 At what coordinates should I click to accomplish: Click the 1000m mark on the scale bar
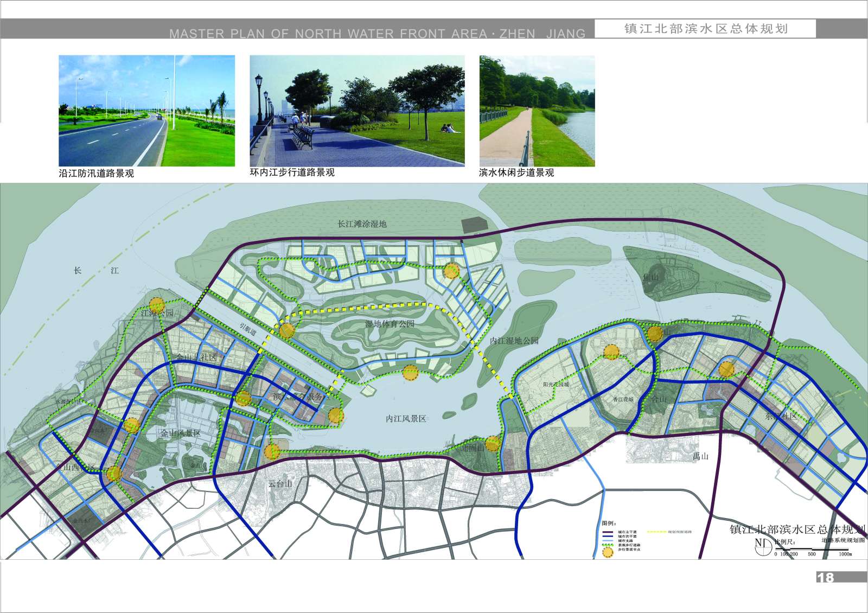[x=845, y=554]
